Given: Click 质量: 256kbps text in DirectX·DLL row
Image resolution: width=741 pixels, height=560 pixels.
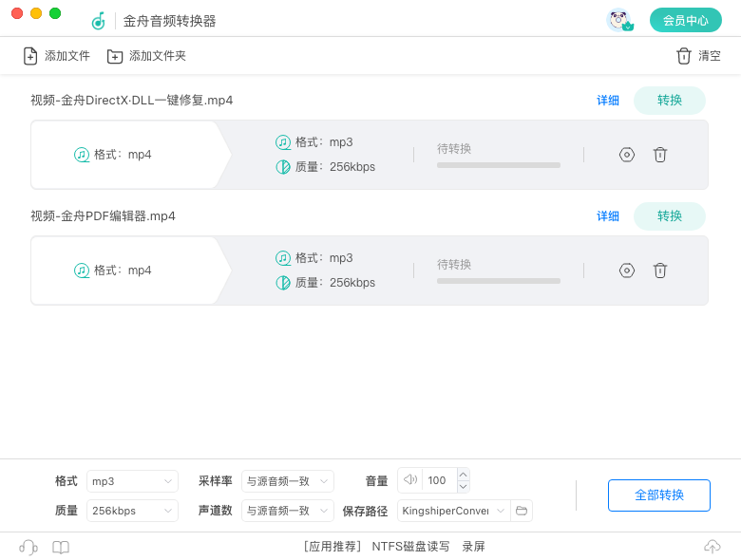Looking at the screenshot, I should [x=335, y=167].
